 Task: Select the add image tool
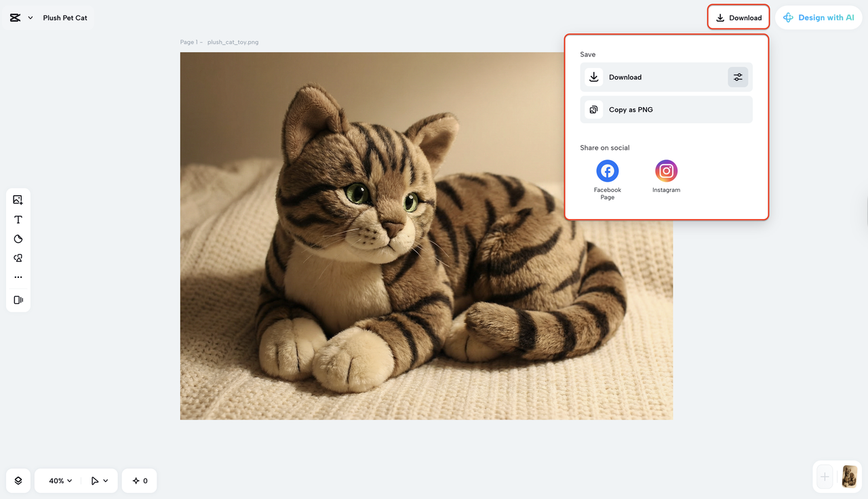coord(18,200)
